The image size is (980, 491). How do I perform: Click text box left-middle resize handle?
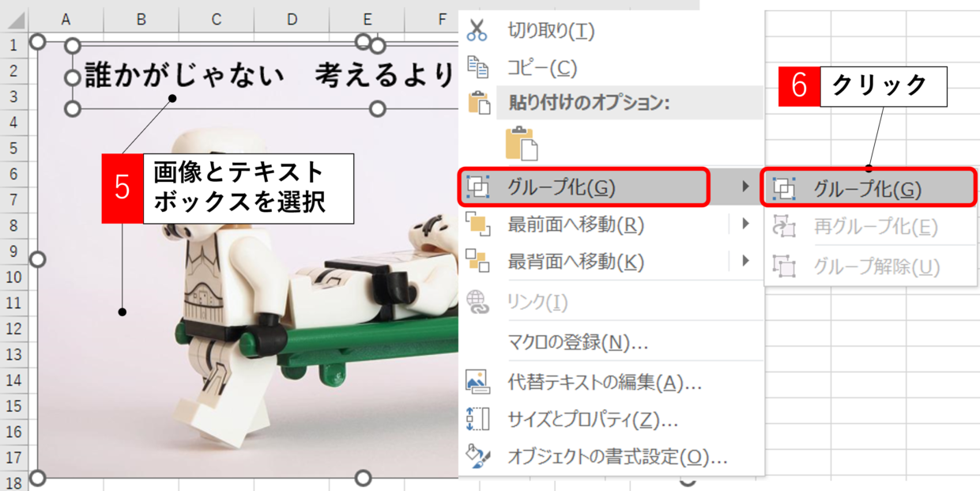(x=72, y=77)
